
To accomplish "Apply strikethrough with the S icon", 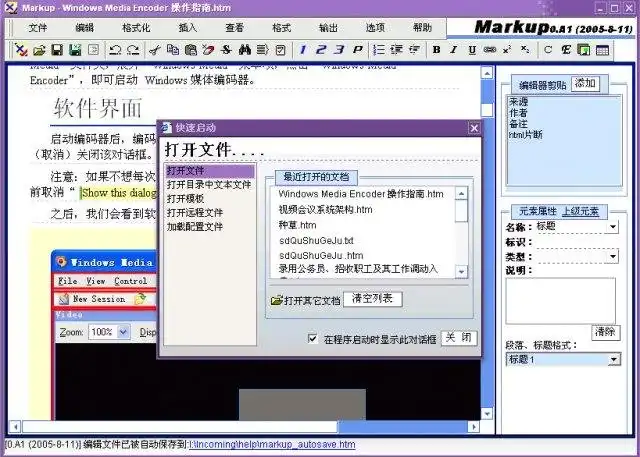I will (226, 50).
